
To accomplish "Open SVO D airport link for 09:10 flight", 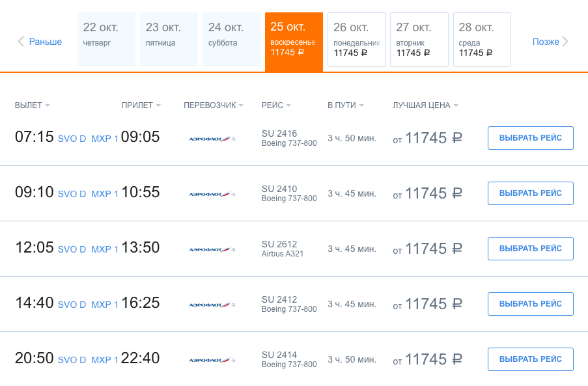I will pos(72,194).
